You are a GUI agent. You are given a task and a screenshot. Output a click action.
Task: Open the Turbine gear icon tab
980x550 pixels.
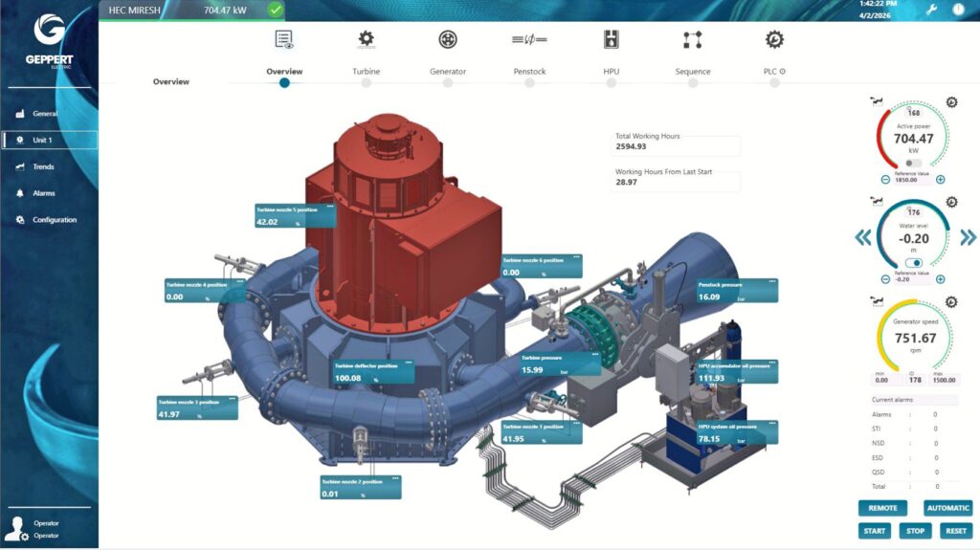[366, 39]
